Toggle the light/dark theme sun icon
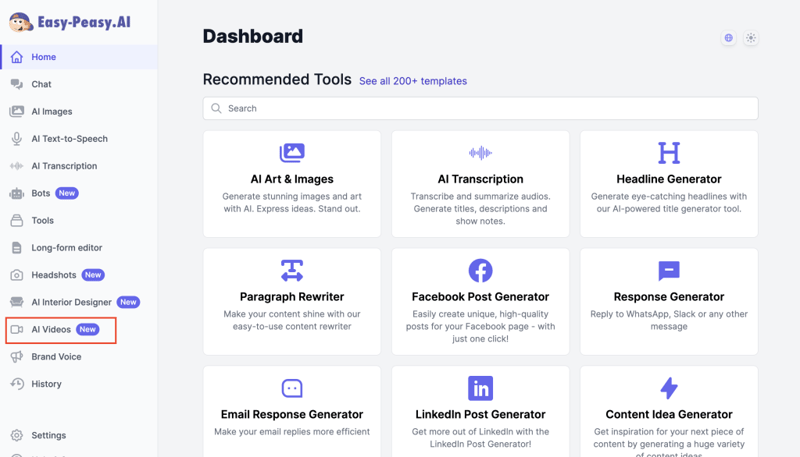The height and width of the screenshot is (457, 800). click(x=751, y=38)
